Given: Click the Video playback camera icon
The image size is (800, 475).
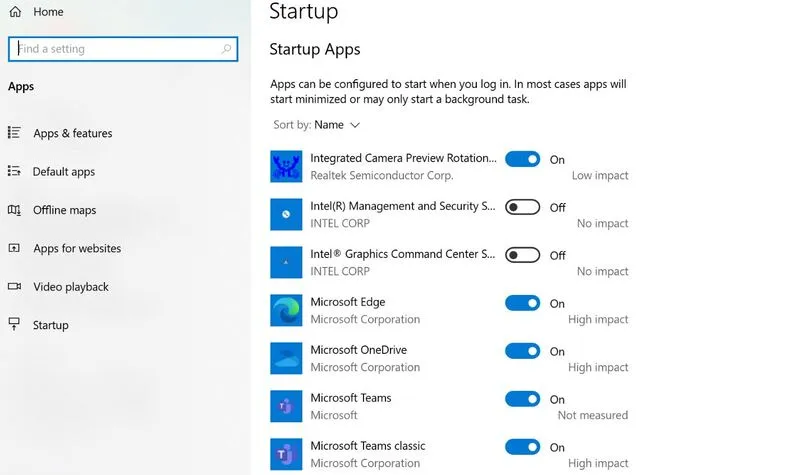Looking at the screenshot, I should (x=14, y=286).
